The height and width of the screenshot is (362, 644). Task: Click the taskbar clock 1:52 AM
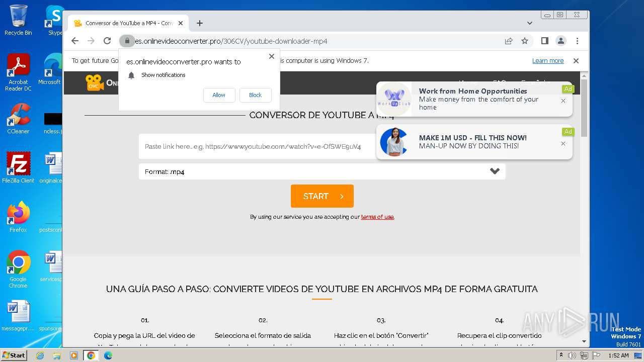[x=618, y=355]
